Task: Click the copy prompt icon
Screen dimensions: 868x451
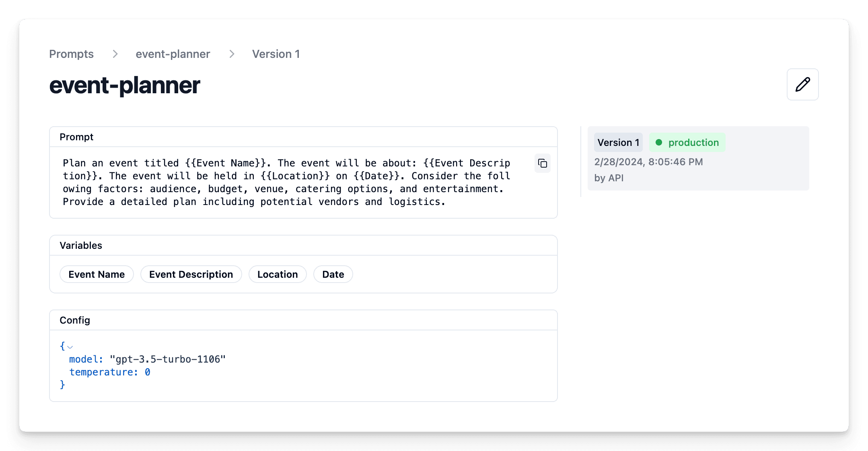Action: tap(542, 164)
